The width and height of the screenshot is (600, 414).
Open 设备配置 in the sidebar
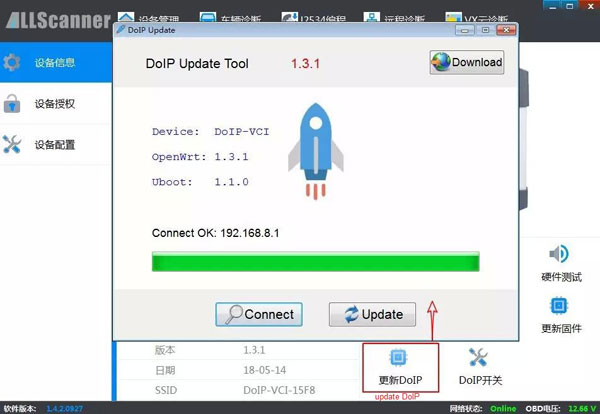pos(56,145)
